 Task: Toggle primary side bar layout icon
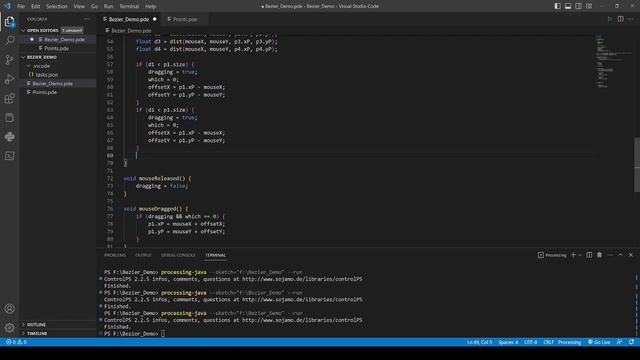pos(557,6)
